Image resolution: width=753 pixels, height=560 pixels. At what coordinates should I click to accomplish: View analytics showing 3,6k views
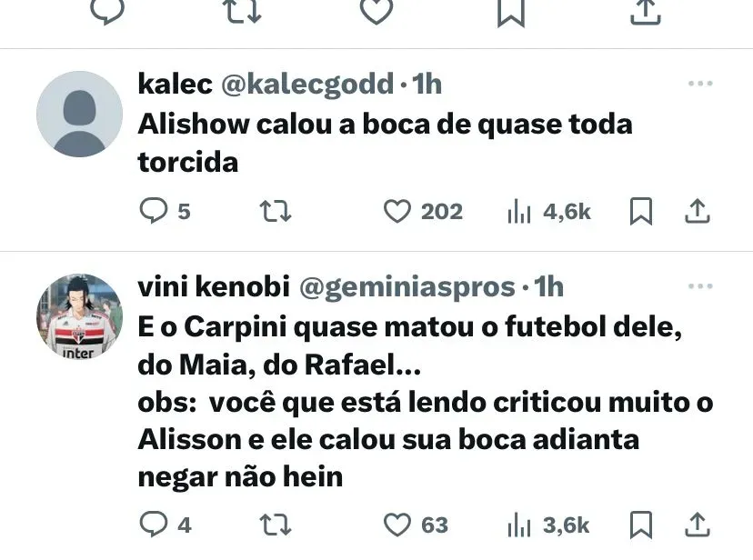tap(548, 525)
